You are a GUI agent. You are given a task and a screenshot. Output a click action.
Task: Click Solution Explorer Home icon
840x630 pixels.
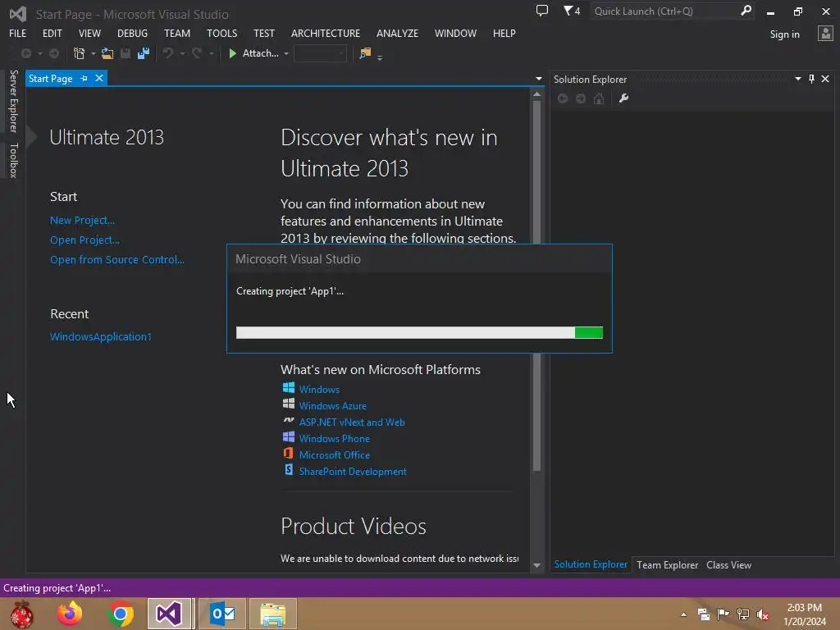coord(599,98)
